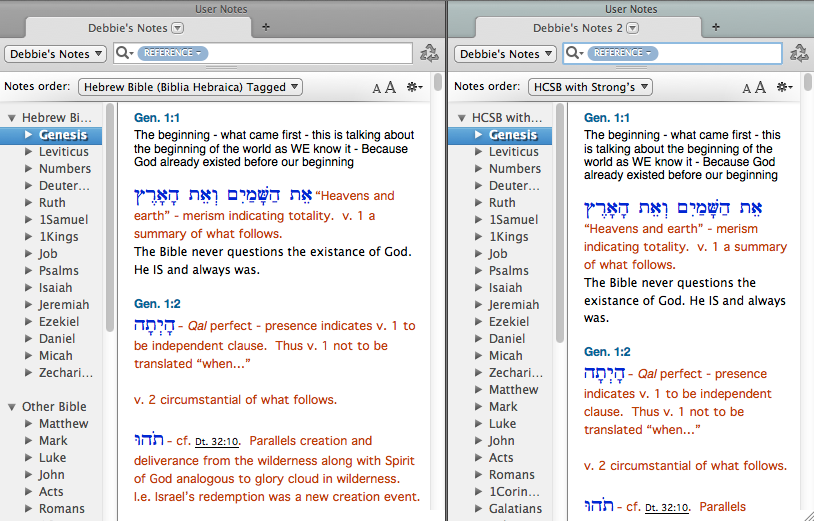Expand the Other Bible group triangle

click(12, 407)
